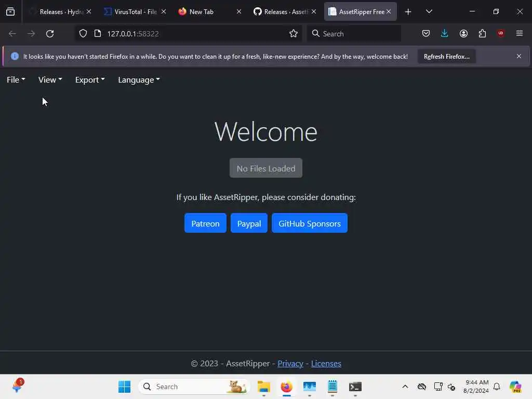Open the Licenses link in footer
The image size is (532, 399).
pyautogui.click(x=326, y=363)
